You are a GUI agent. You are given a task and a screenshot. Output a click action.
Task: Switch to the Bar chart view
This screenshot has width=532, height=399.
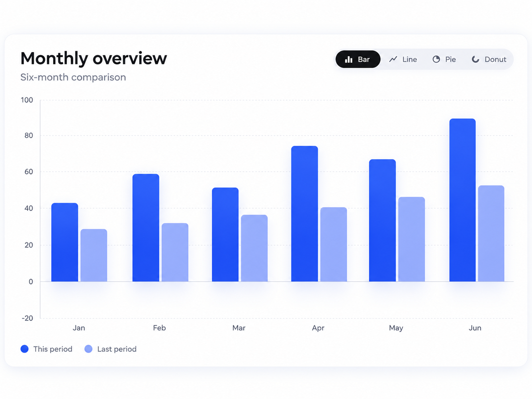click(358, 59)
